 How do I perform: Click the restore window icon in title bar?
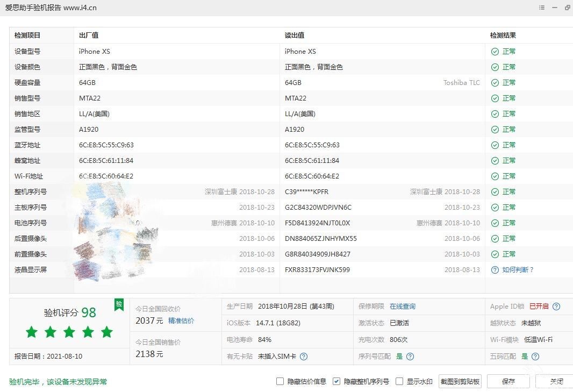568,8
